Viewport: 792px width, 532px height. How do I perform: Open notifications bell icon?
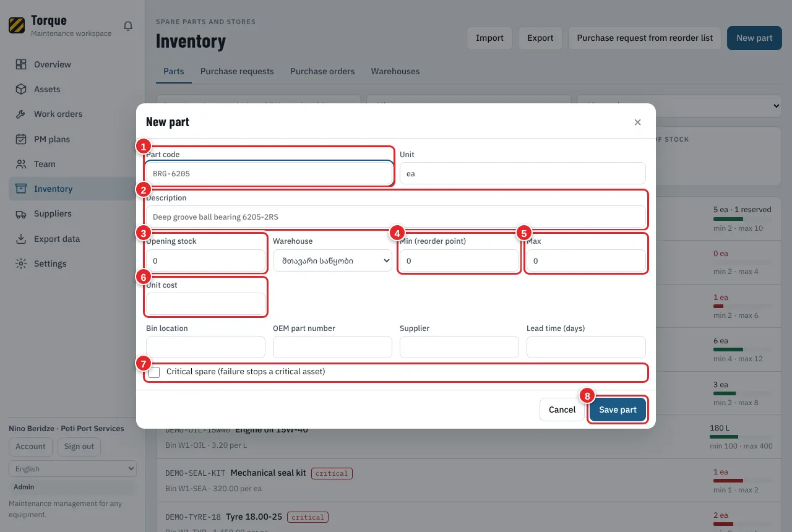pos(128,26)
